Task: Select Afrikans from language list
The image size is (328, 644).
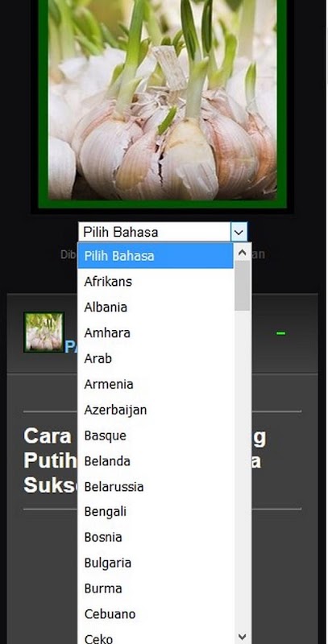Action: 156,282
